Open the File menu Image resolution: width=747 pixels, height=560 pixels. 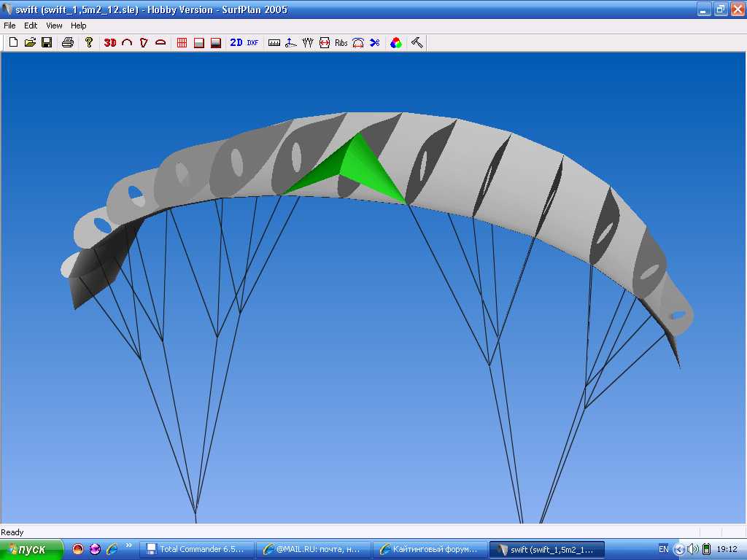9,26
